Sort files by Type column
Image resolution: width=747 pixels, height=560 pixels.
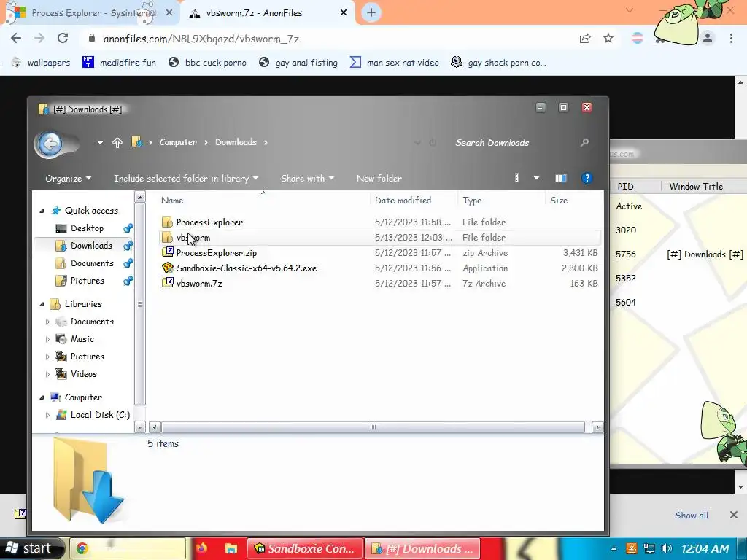(472, 201)
